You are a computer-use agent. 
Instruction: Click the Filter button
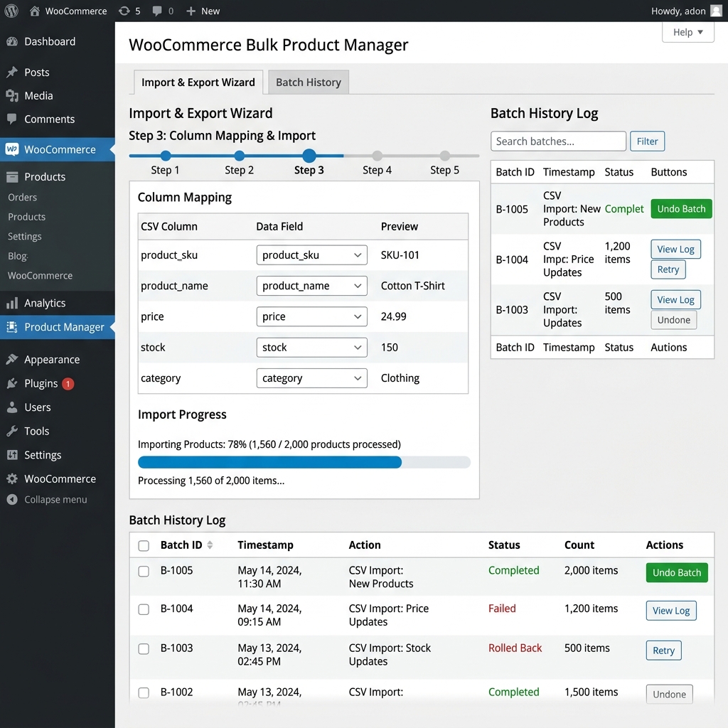(x=647, y=141)
